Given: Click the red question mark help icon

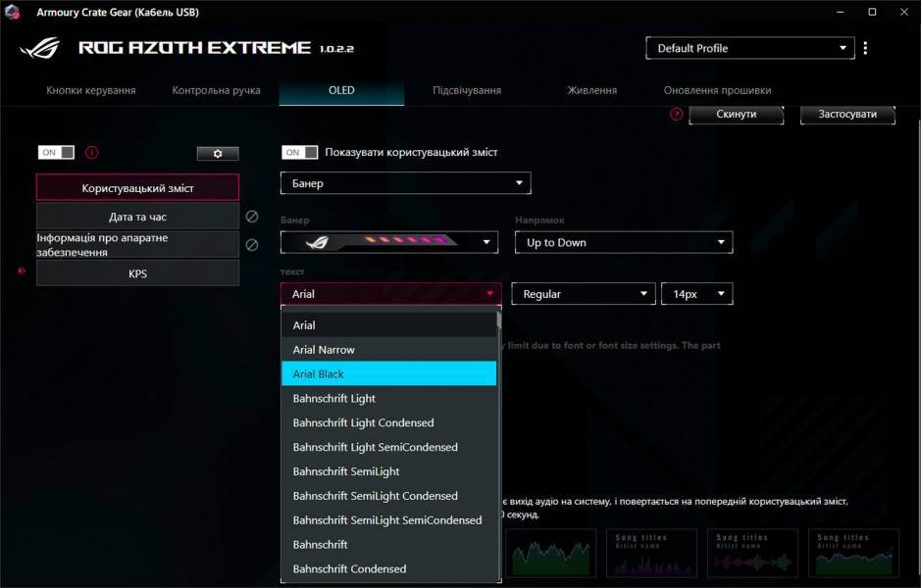Looking at the screenshot, I should point(676,113).
